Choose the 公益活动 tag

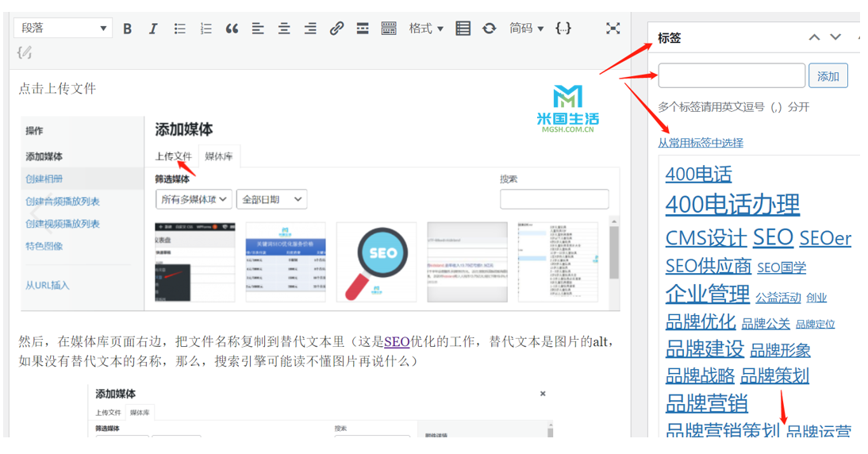[x=778, y=298]
